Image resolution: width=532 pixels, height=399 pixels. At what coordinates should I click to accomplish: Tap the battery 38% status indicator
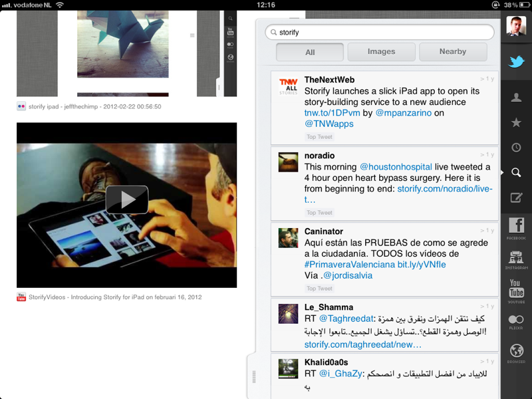click(516, 5)
